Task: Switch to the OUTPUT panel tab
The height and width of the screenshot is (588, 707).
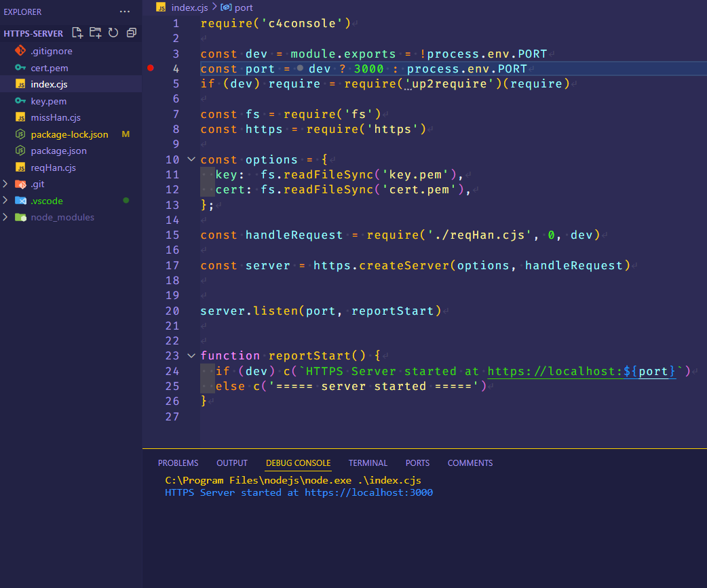Action: (232, 463)
